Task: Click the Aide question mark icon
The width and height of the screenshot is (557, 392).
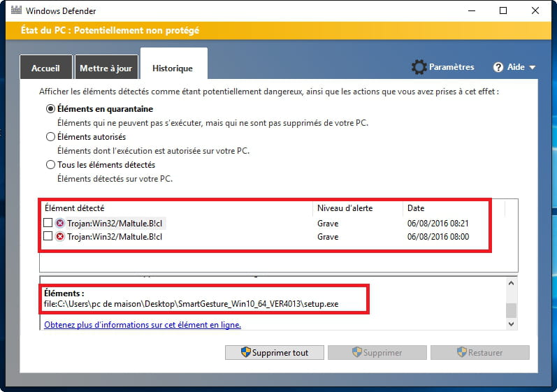Action: pos(498,67)
